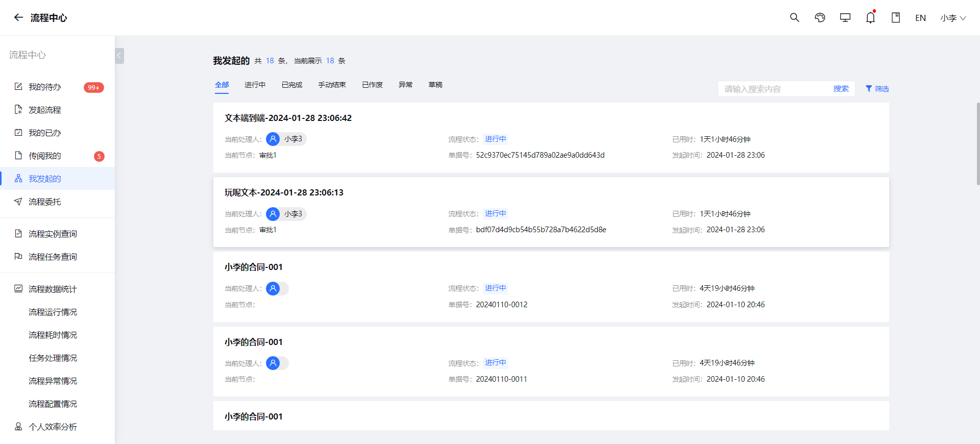Select the 全部 tab

(x=222, y=85)
